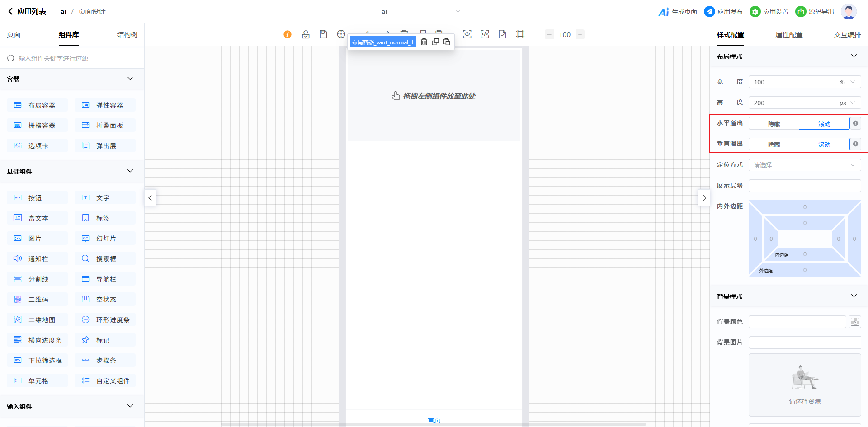
Task: Open the source code view icon
Action: 485,34
